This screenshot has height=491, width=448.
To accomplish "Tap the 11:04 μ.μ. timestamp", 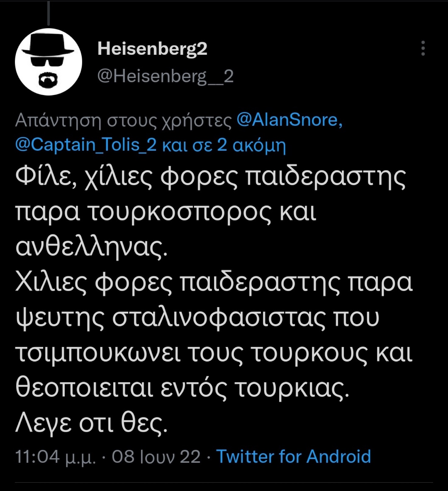I will (x=55, y=457).
